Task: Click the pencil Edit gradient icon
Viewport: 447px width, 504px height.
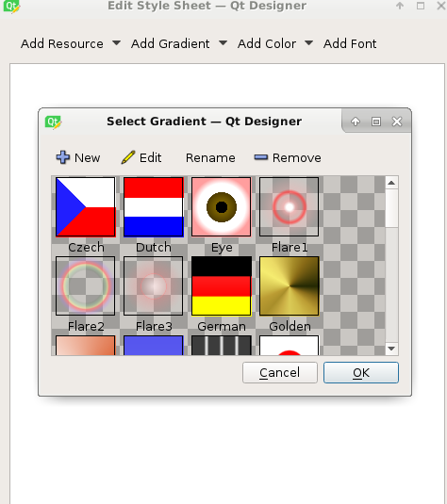Action: click(x=128, y=157)
